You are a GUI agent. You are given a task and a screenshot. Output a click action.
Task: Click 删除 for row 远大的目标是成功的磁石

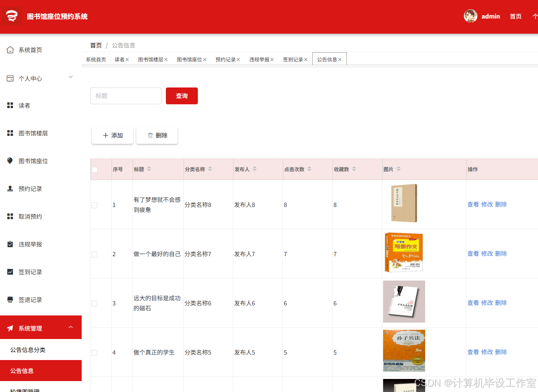tap(501, 303)
